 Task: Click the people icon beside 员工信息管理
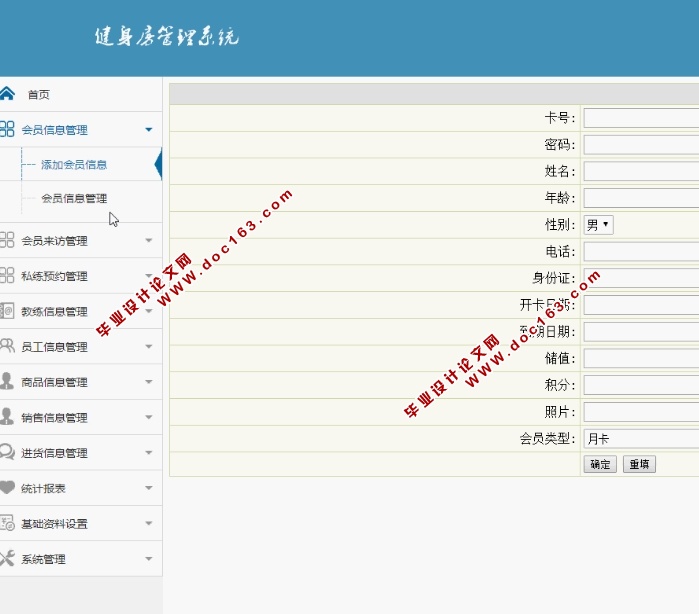click(x=7, y=346)
